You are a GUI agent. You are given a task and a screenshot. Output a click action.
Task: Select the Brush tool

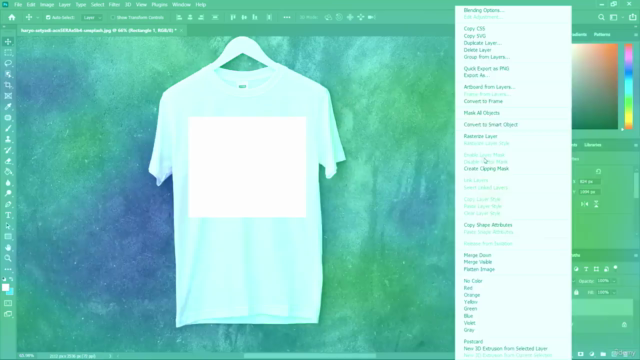coord(8,128)
